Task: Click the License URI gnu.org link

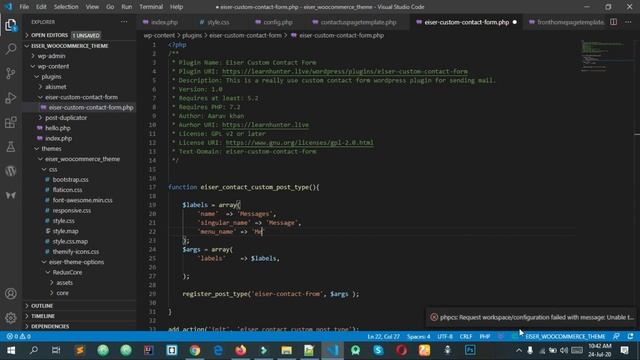Action: click(x=300, y=142)
